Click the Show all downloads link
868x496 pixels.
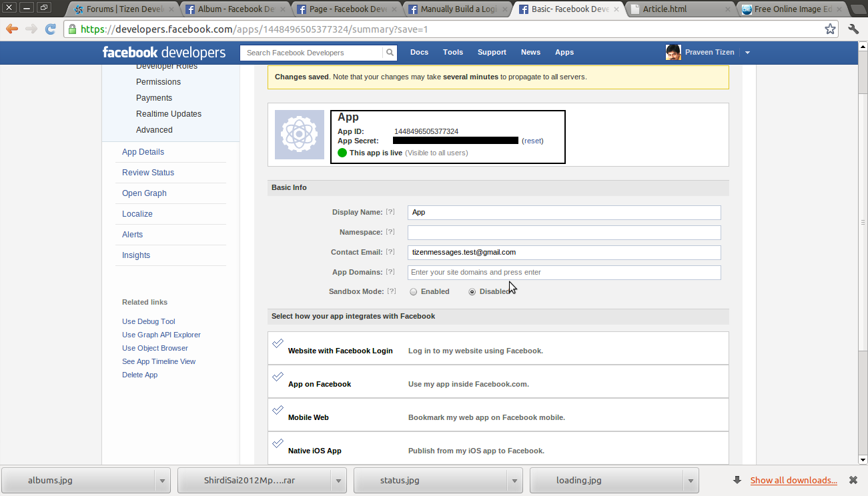(x=793, y=480)
